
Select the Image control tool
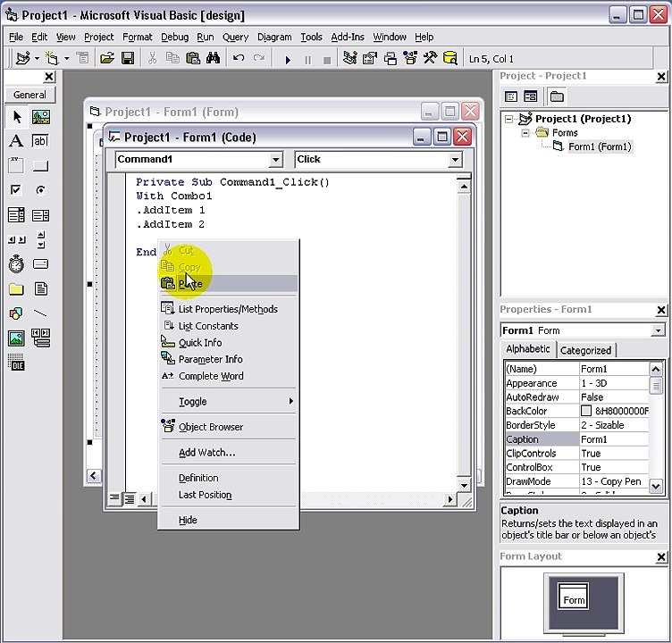pyautogui.click(x=16, y=338)
